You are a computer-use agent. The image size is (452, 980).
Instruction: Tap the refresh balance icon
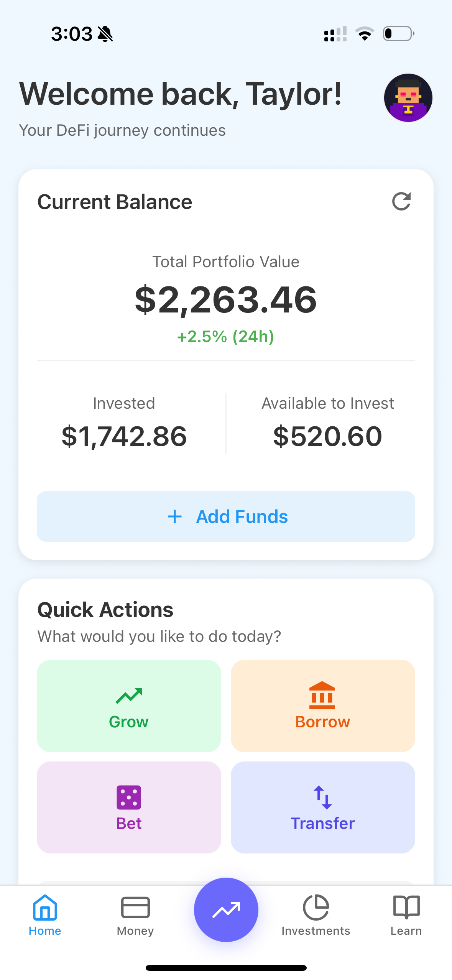click(x=401, y=201)
